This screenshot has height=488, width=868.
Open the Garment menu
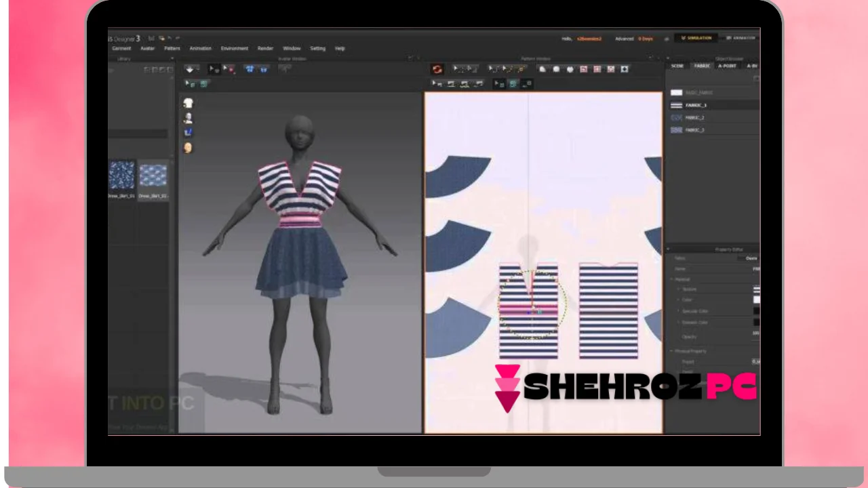pos(121,49)
